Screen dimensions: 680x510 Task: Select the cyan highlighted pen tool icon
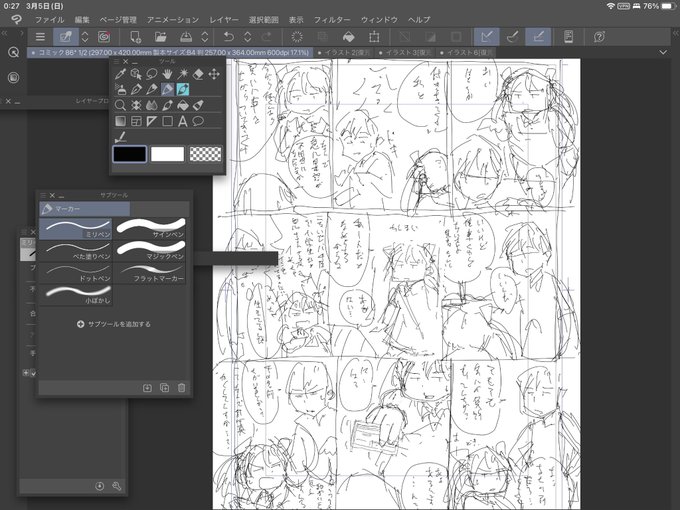pyautogui.click(x=183, y=89)
